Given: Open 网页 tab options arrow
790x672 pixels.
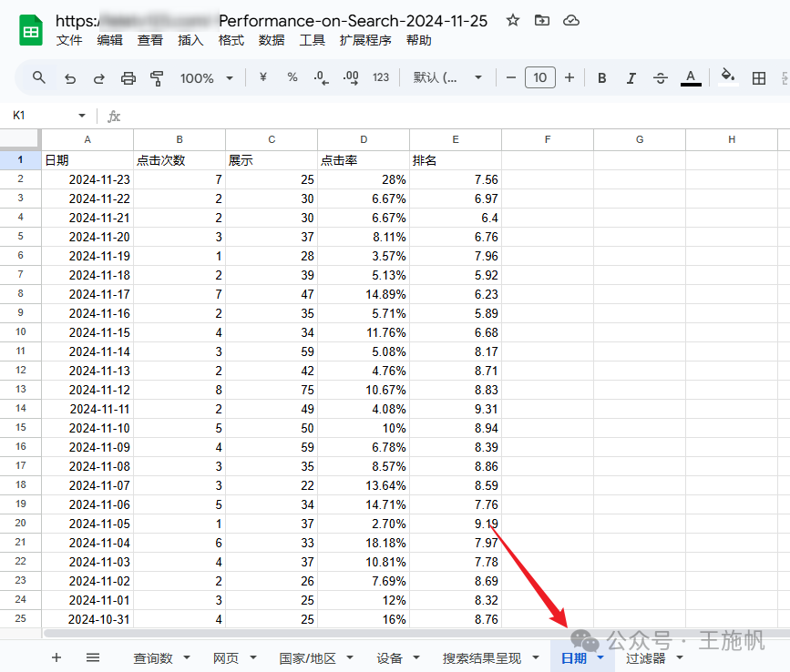Looking at the screenshot, I should [x=253, y=657].
